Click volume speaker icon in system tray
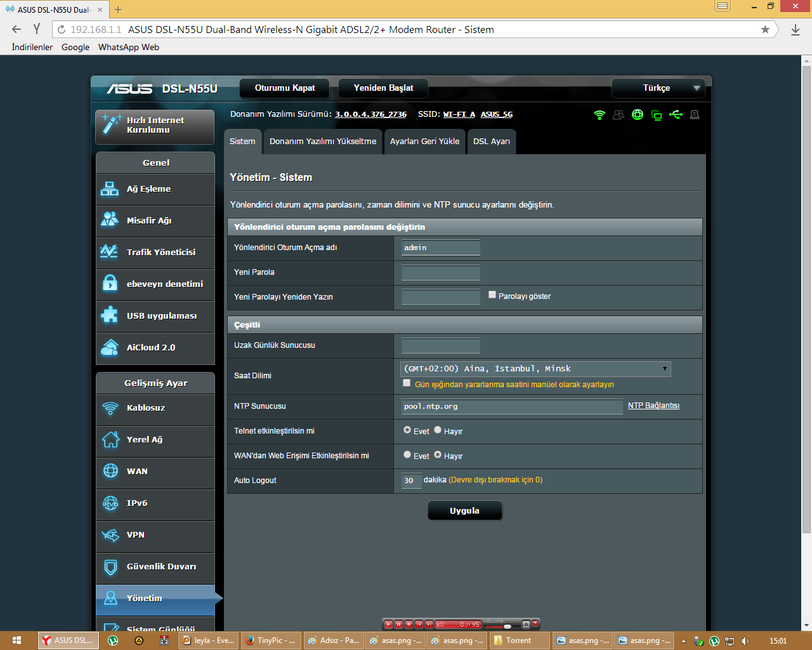Screen dimensions: 812x650 [x=745, y=640]
